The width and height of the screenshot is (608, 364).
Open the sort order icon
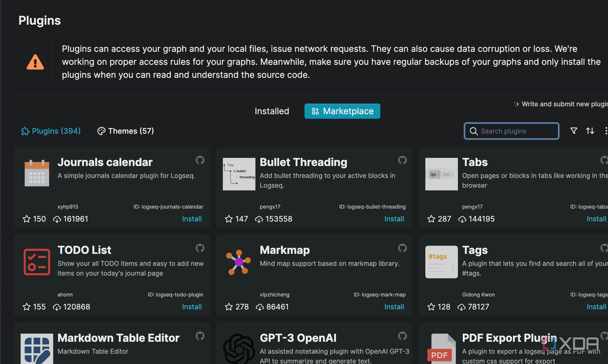click(590, 131)
